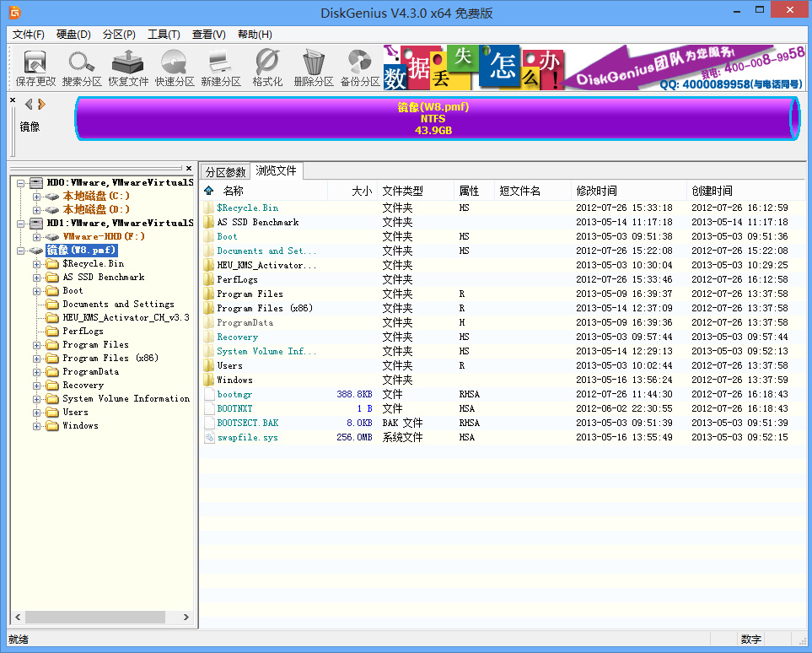Image resolution: width=812 pixels, height=653 pixels.
Task: Expand the 本地磁盘 (C:) node
Action: pos(36,197)
